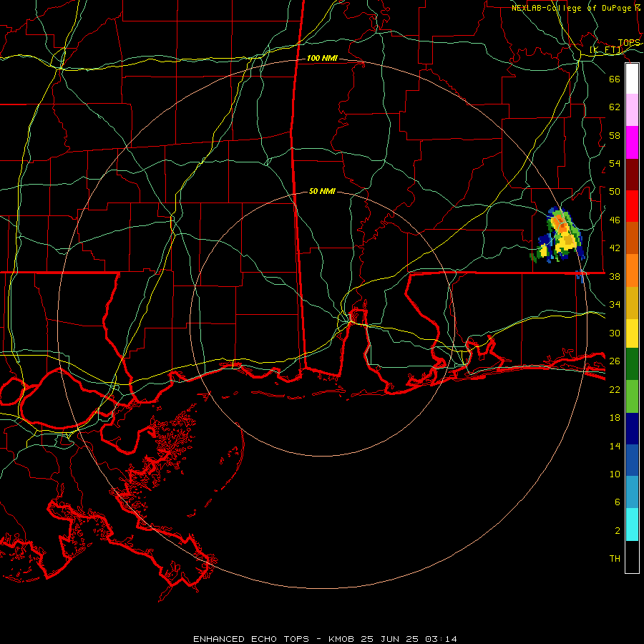Click the '03:14' timestamp in the caption
This screenshot has width=644, height=644.
(441, 639)
